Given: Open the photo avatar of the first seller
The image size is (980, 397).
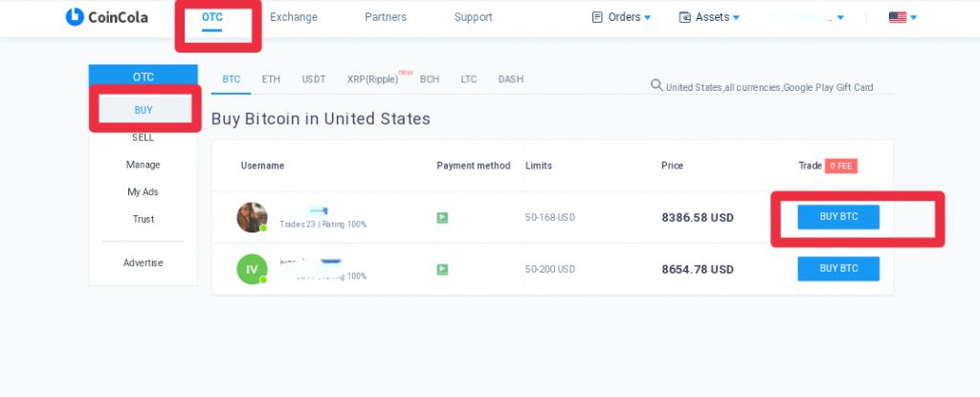Looking at the screenshot, I should [252, 217].
